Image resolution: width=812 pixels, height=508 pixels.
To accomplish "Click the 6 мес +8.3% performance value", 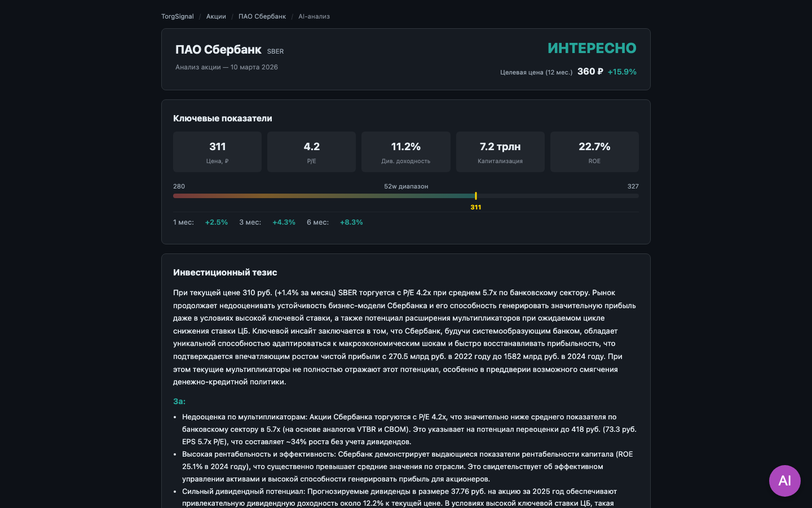I will (351, 222).
